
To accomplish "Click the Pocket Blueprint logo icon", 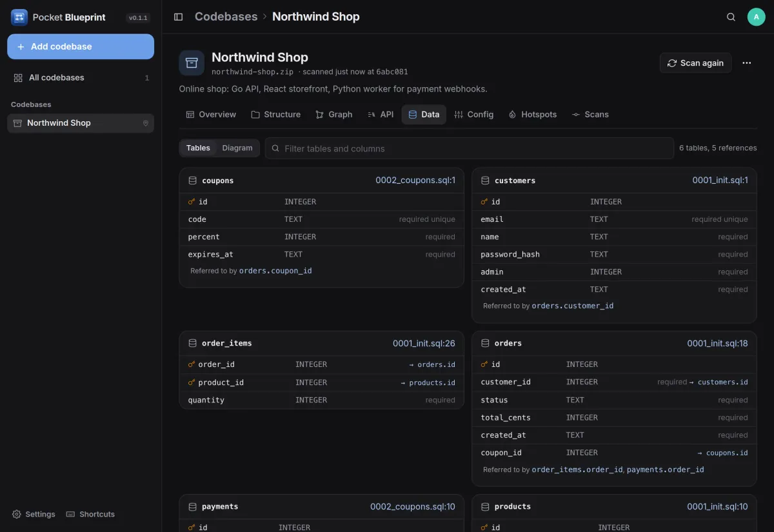I will (19, 17).
